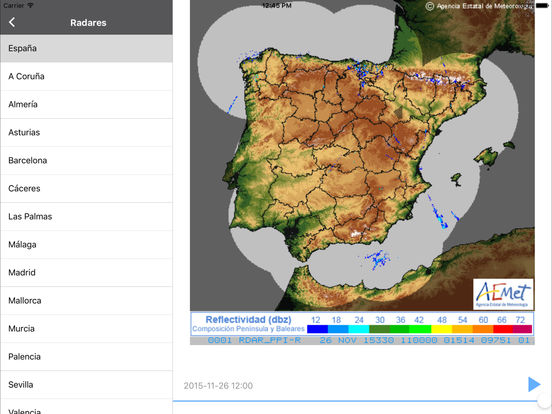Play the radar animation
The height and width of the screenshot is (414, 552).
point(534,384)
